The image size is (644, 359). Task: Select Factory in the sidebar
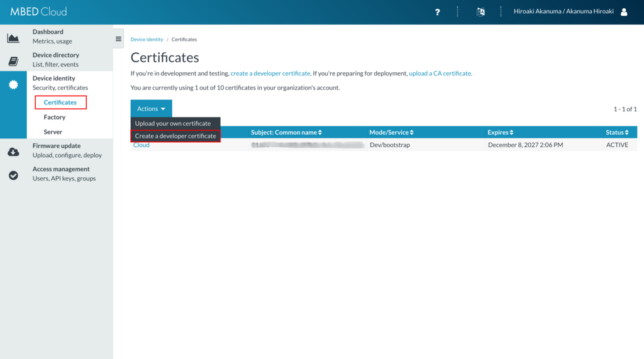point(55,117)
